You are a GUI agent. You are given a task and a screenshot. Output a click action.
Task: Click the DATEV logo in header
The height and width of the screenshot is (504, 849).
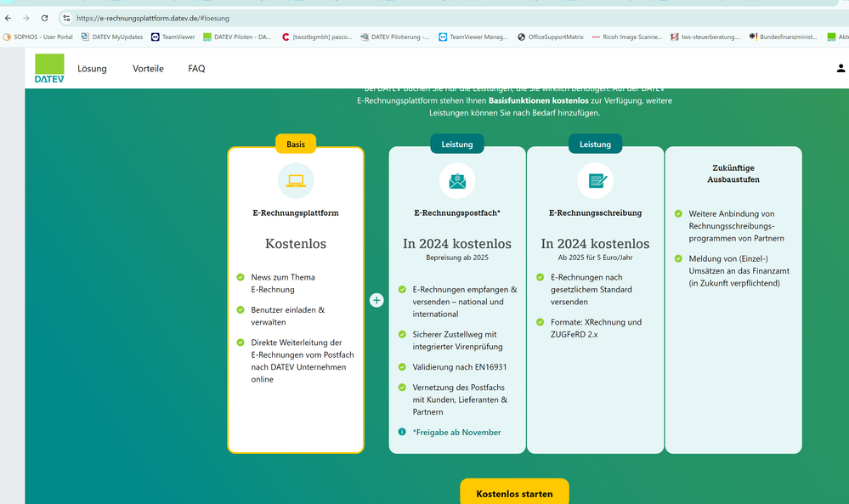click(x=49, y=68)
